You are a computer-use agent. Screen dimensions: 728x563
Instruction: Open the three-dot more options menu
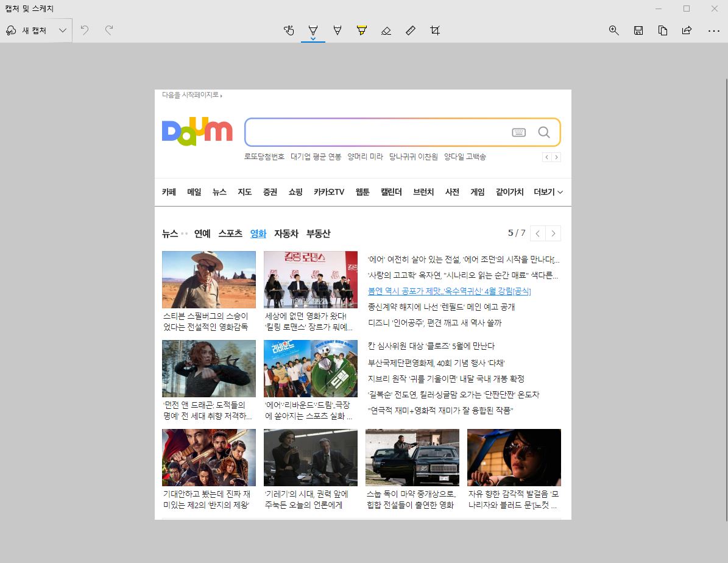click(714, 30)
